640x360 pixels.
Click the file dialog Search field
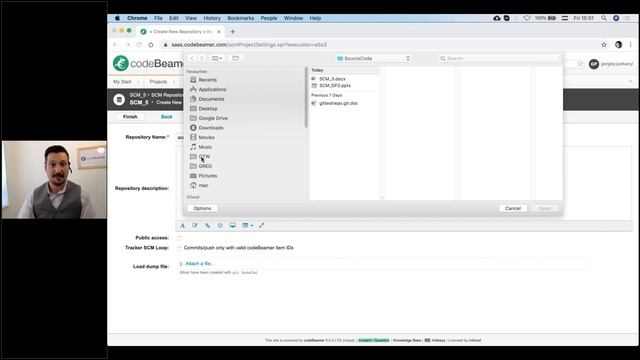(x=499, y=58)
